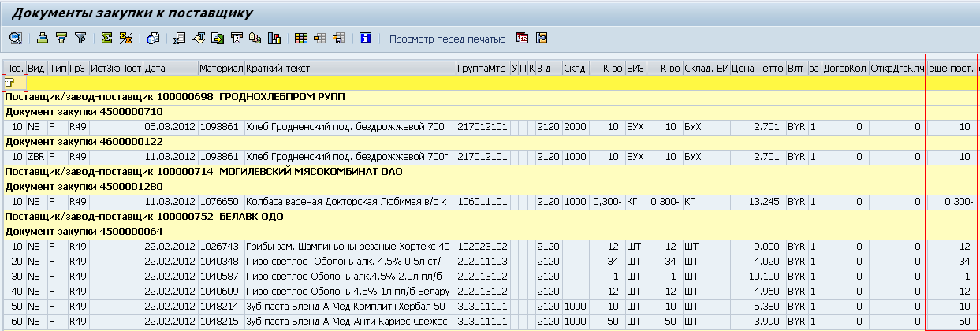Select the Склд column header
Viewport: 980px width, 331px height.
[x=574, y=69]
